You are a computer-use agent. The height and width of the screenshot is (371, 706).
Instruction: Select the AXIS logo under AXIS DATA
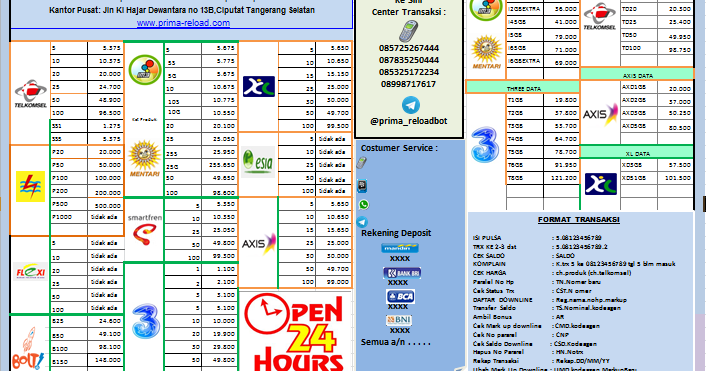click(601, 114)
